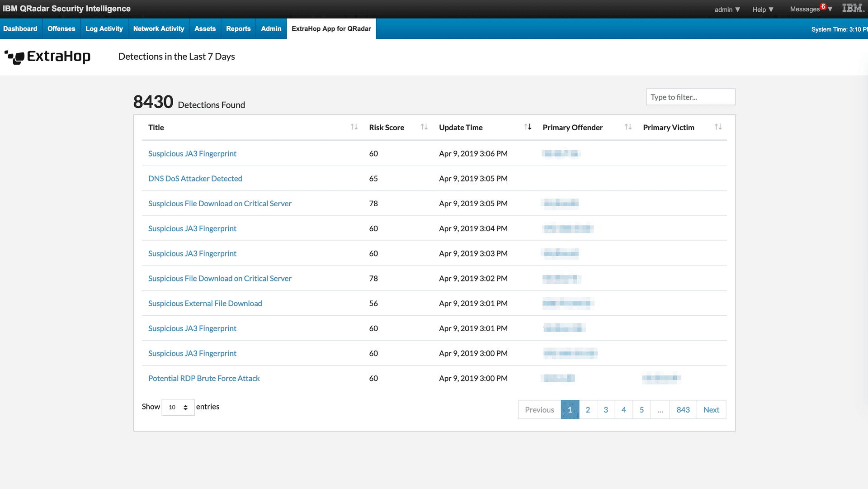
Task: Toggle Update Time sort arrows
Action: pyautogui.click(x=528, y=127)
